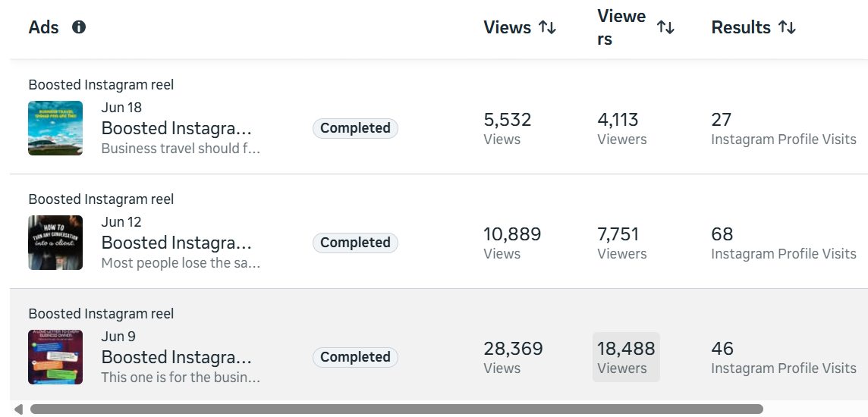The height and width of the screenshot is (417, 868).
Task: Open the Jun 12 conversation reel thumbnail
Action: tap(55, 242)
